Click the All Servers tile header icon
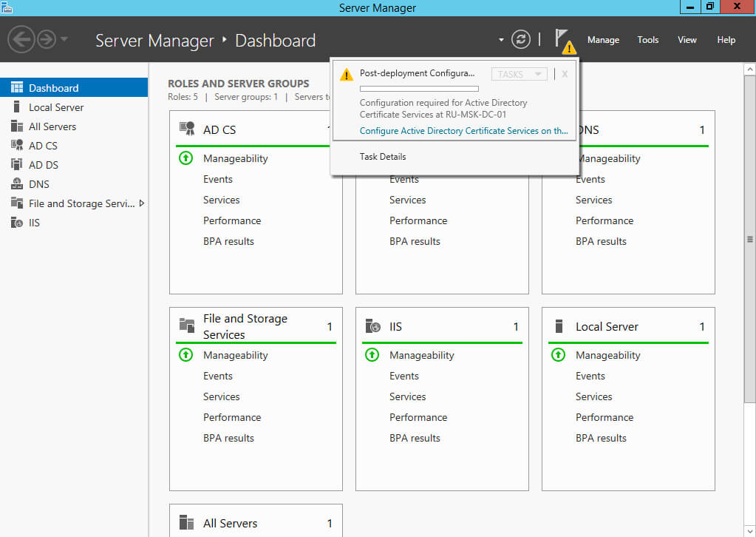The width and height of the screenshot is (756, 537). pos(186,522)
